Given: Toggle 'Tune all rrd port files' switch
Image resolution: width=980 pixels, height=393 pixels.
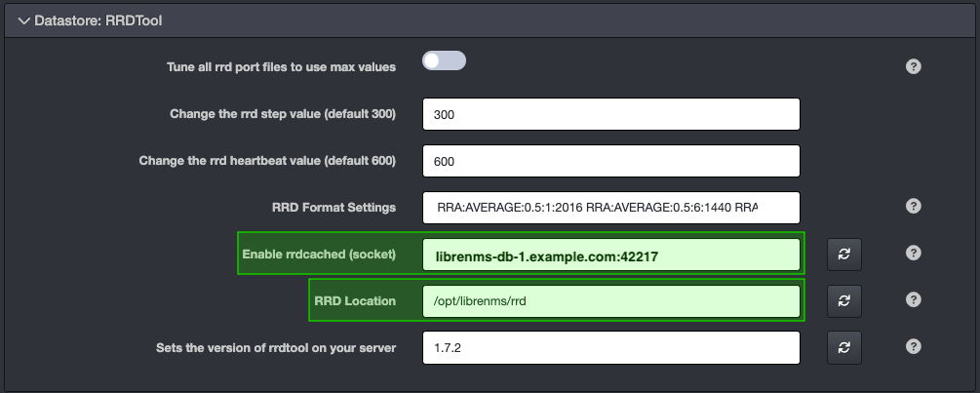Looking at the screenshot, I should [x=444, y=61].
